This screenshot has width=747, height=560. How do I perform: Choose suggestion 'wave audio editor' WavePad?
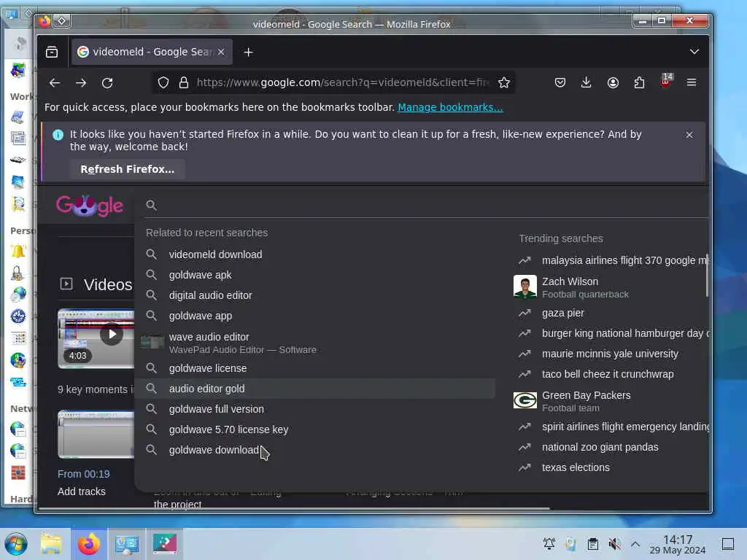[x=314, y=343]
